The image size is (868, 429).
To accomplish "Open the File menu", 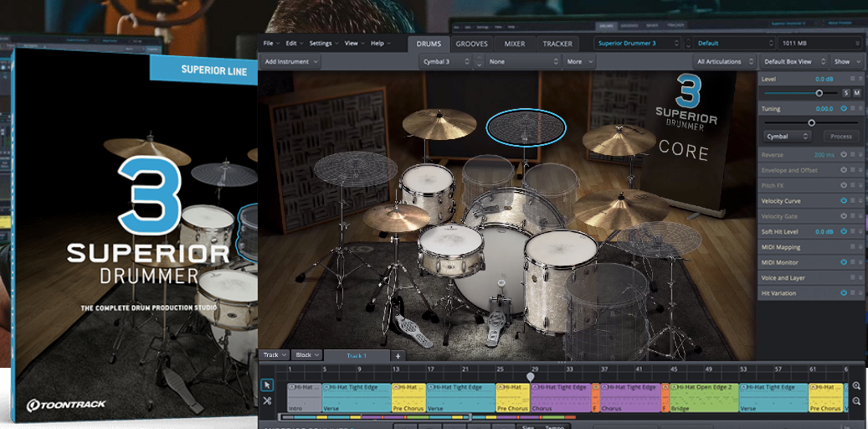I will [x=271, y=44].
